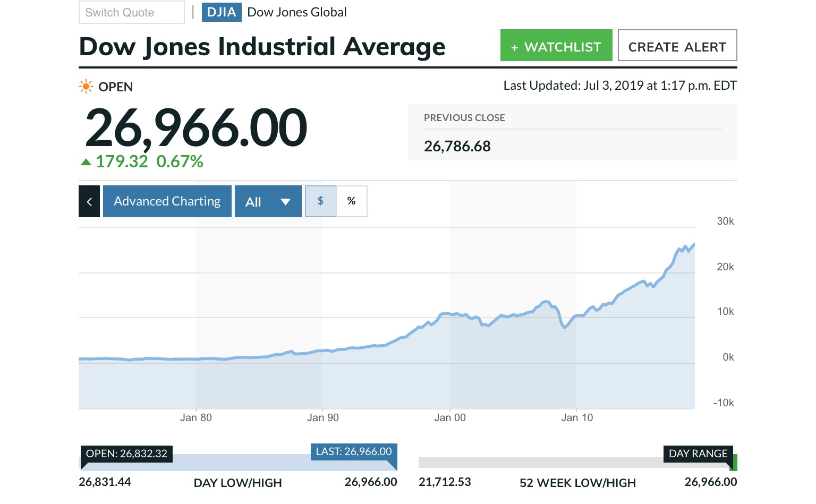Image resolution: width=816 pixels, height=504 pixels.
Task: Click the Previous Close value box
Action: click(x=572, y=133)
